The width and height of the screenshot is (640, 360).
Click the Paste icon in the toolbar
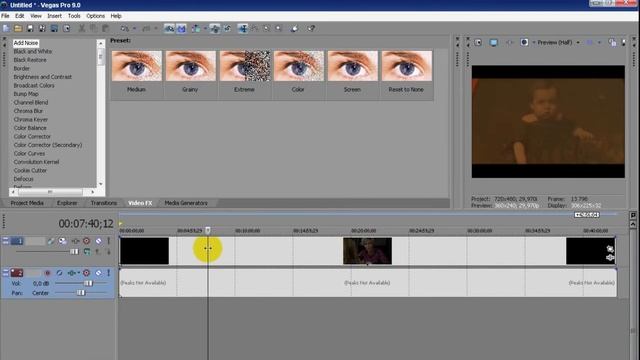point(106,29)
